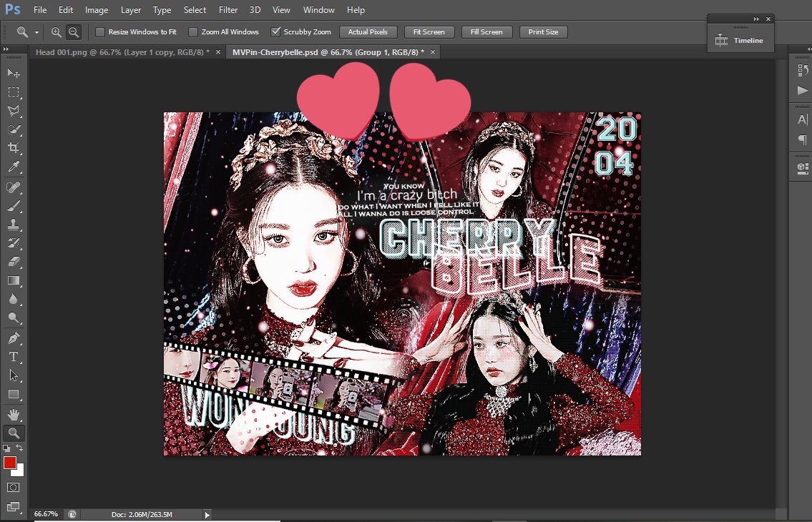Screen dimensions: 812x522
Task: Open the Select menu
Action: 195,10
